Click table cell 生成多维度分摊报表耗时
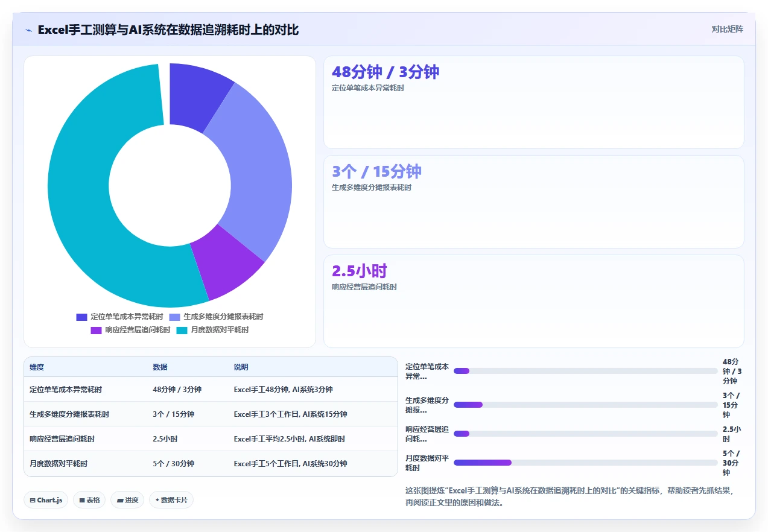 (69, 414)
